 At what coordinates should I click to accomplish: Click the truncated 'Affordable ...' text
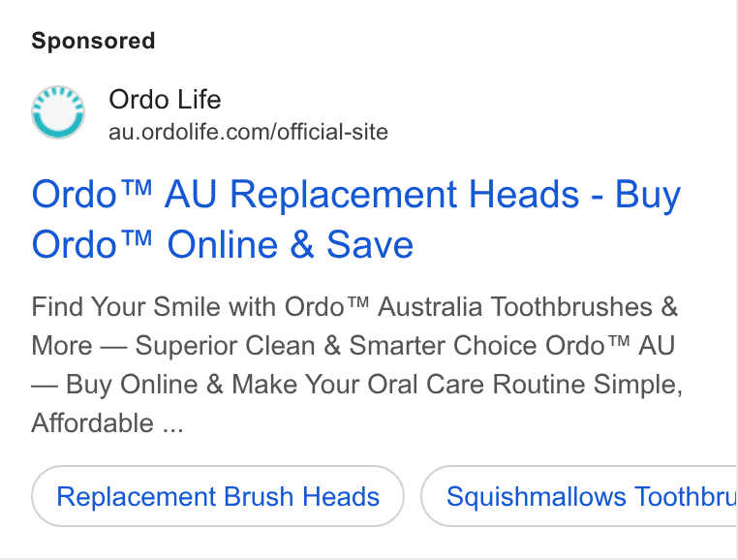[x=108, y=423]
